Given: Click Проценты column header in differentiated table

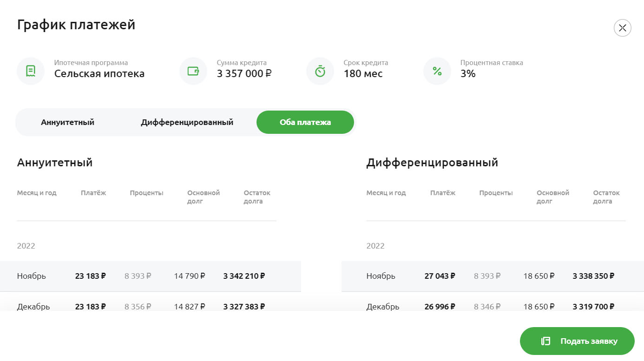Looking at the screenshot, I should [x=496, y=193].
